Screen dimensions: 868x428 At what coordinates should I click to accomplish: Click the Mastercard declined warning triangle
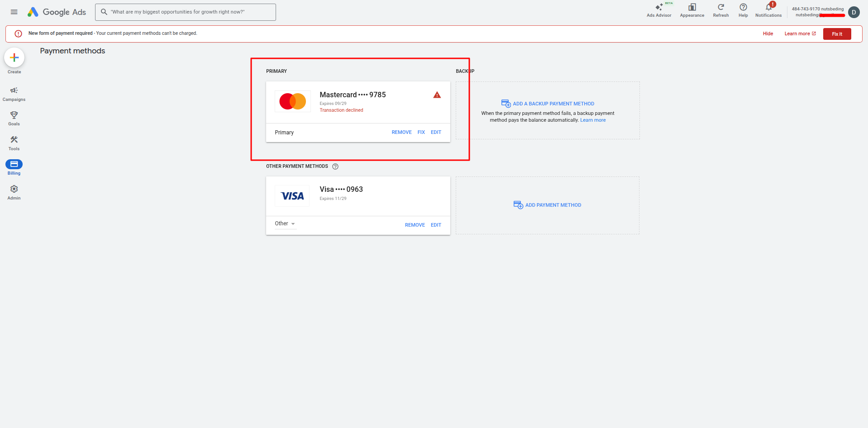pyautogui.click(x=437, y=95)
